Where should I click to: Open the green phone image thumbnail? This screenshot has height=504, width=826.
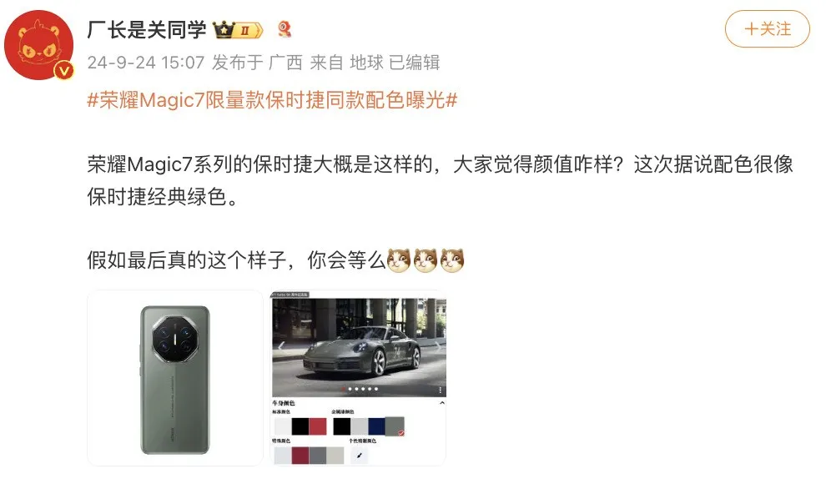pyautogui.click(x=175, y=378)
